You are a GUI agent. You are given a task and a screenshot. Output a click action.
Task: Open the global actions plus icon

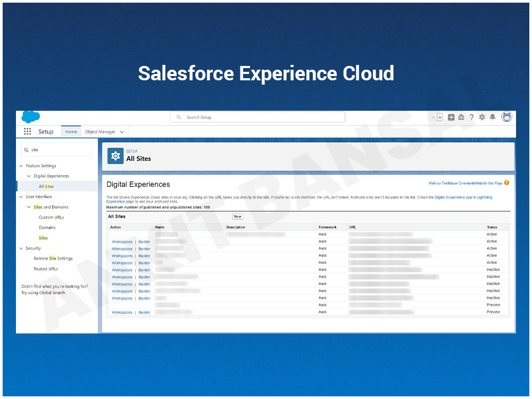coord(451,117)
